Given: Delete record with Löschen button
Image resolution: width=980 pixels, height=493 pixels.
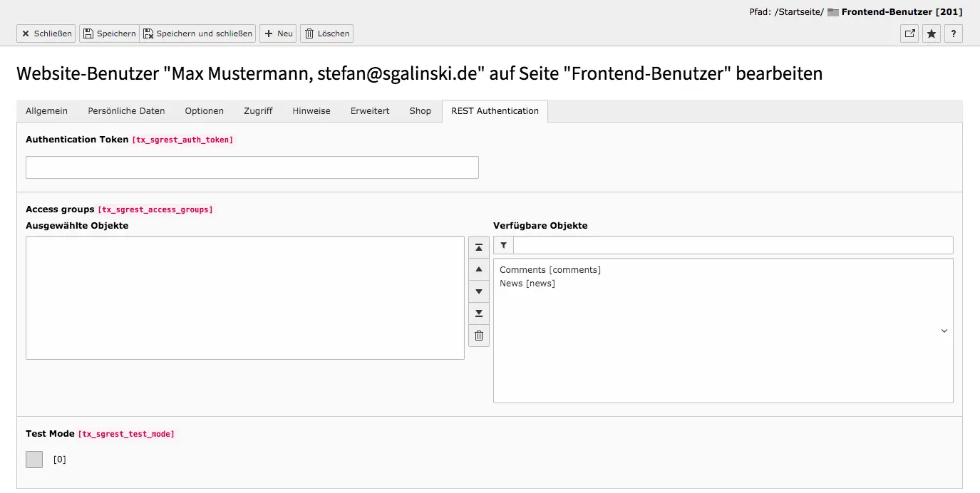Looking at the screenshot, I should click(327, 33).
